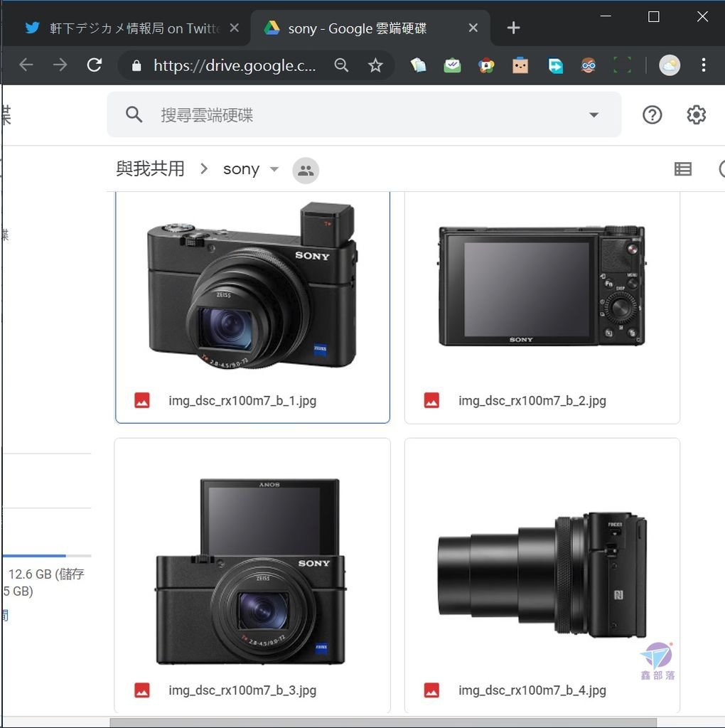725x728 pixels.
Task: Close the Chrome window
Action: click(702, 17)
